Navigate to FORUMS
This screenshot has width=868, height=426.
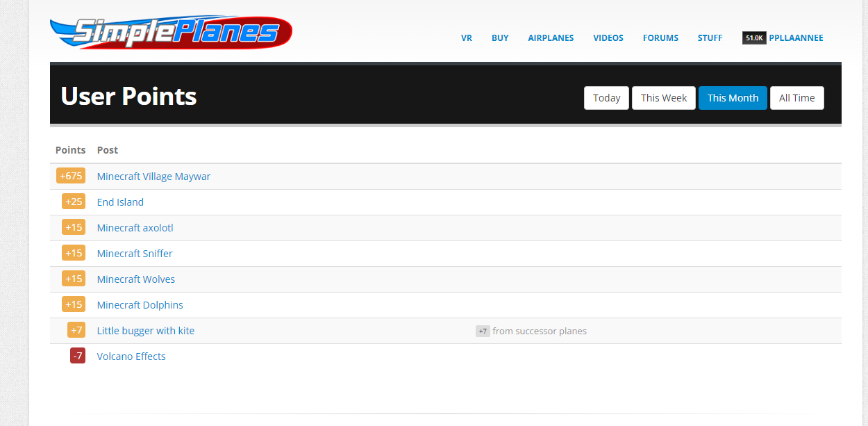click(660, 38)
